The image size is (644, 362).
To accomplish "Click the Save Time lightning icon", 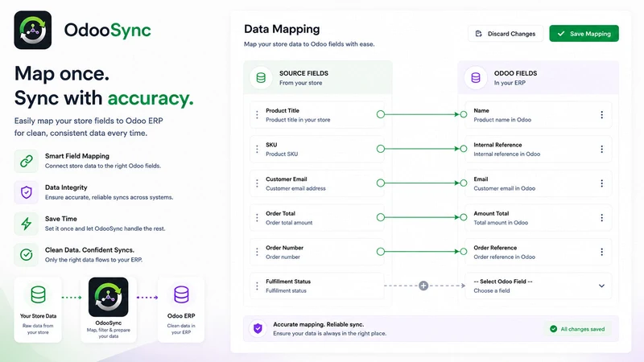I will coord(27,224).
